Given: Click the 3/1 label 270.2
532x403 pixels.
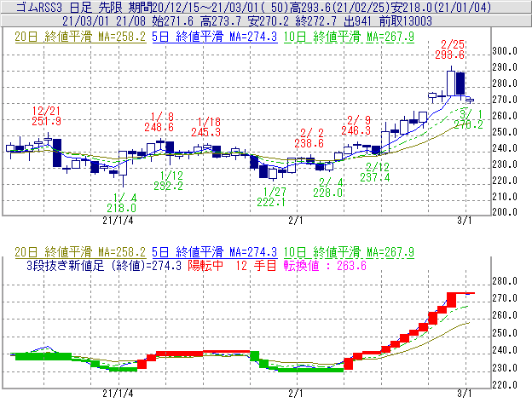Looking at the screenshot, I should coord(468,124).
